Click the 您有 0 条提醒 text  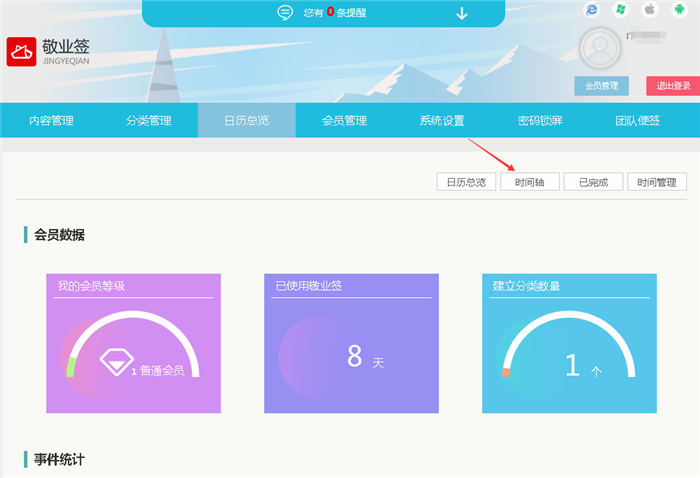(x=335, y=12)
